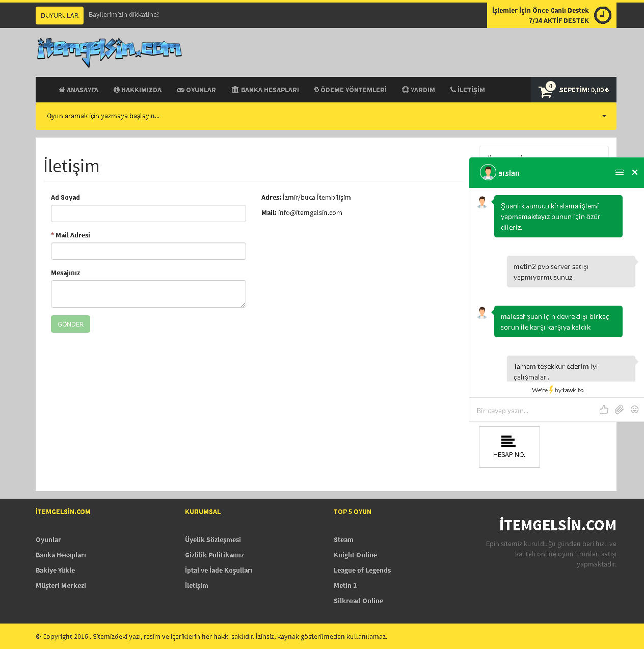This screenshot has height=649, width=644.
Task: Click the thumbs up rating icon in chat
Action: tap(604, 410)
